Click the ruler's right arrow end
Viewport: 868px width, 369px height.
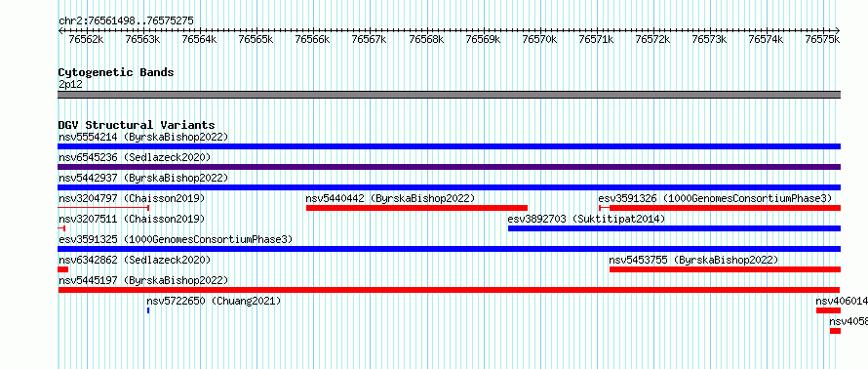pyautogui.click(x=838, y=30)
